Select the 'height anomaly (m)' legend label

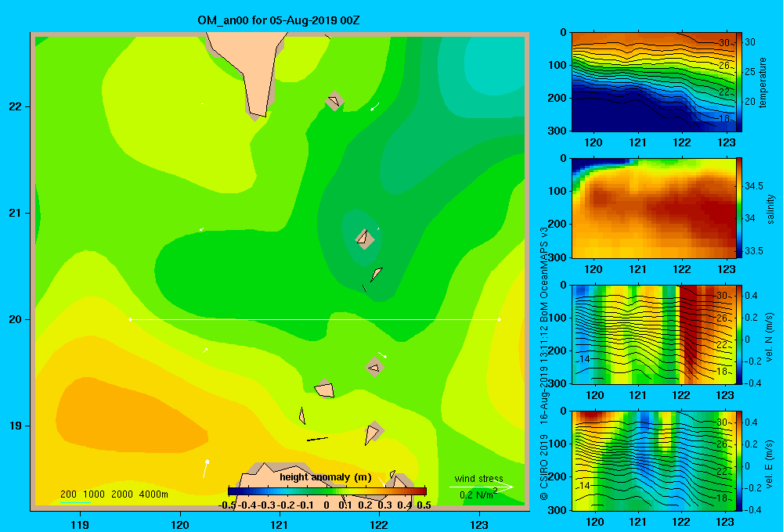pos(325,477)
